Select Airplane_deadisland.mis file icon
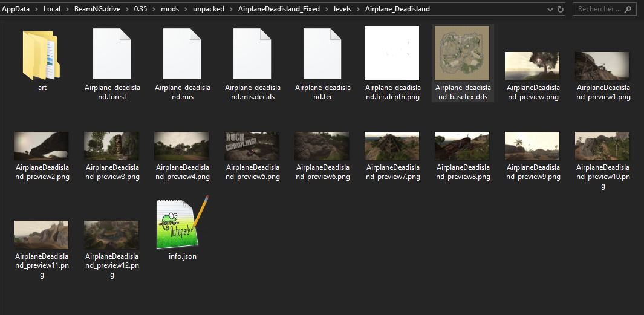Screen dimensions: 644x315 (182, 53)
